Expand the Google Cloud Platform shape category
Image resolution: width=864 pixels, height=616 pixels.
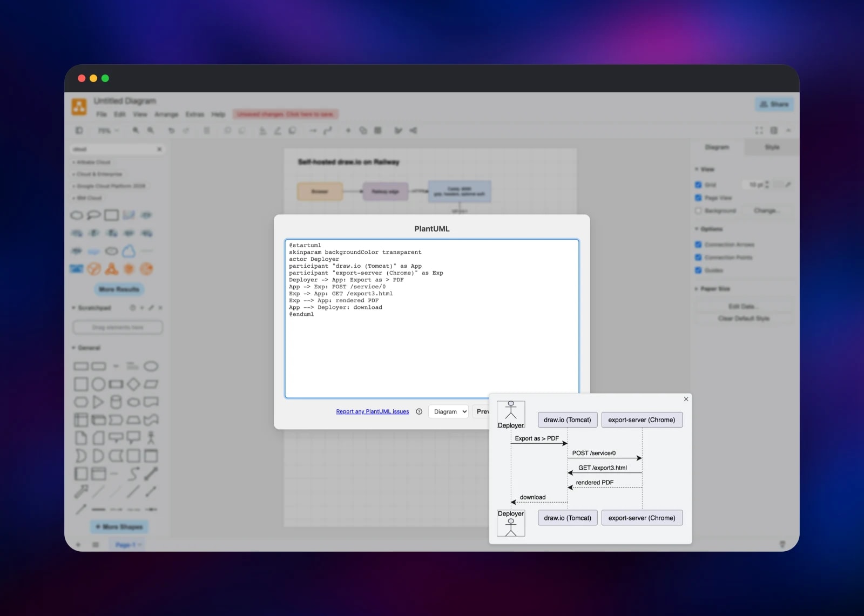pyautogui.click(x=109, y=186)
